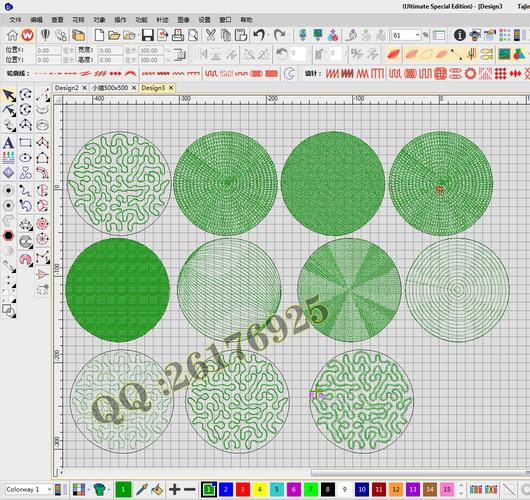Cut selection with the scissors icon

click(x=211, y=35)
